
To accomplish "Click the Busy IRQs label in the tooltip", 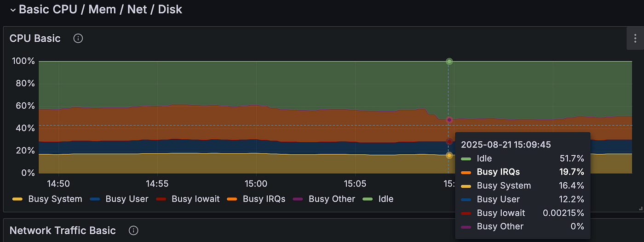I will click(498, 172).
